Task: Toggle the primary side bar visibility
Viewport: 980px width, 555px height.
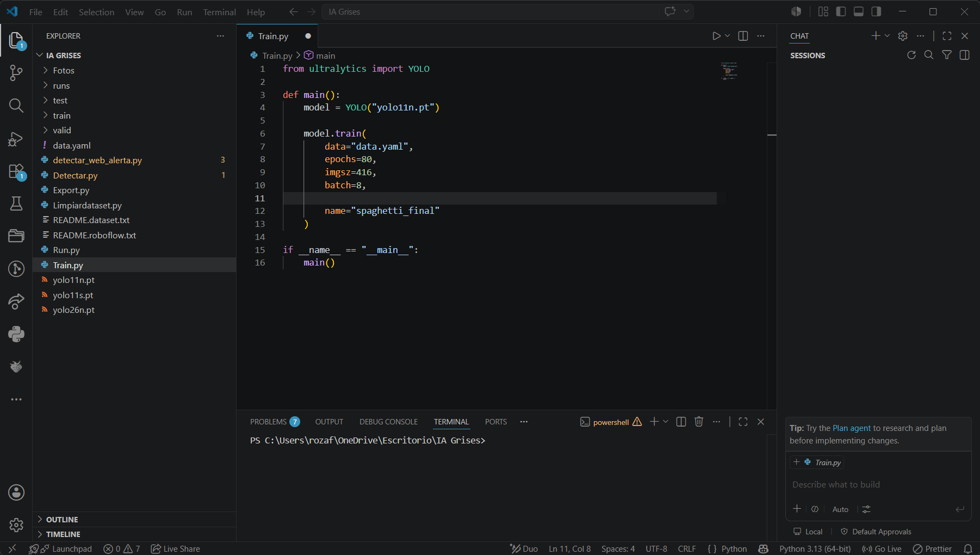Action: (x=841, y=11)
